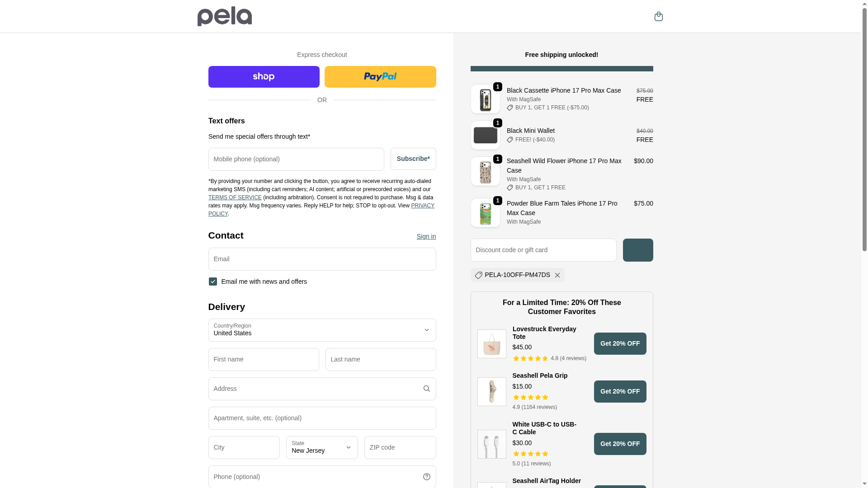Viewport: 868px width, 488px height.
Task: Pay with Shop Pay express button
Action: click(x=264, y=77)
